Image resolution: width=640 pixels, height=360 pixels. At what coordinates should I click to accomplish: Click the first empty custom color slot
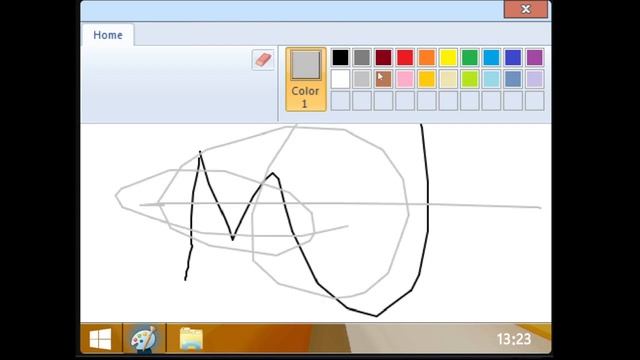pyautogui.click(x=340, y=101)
